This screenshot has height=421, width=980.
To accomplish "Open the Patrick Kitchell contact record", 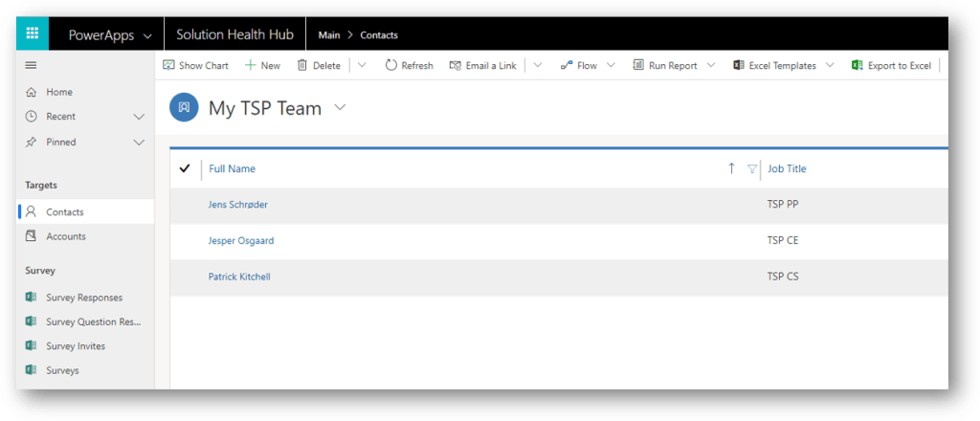I will [x=239, y=277].
